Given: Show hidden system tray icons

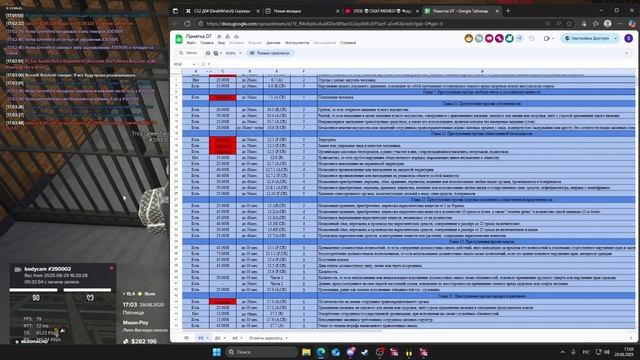Looking at the screenshot, I should [x=563, y=352].
